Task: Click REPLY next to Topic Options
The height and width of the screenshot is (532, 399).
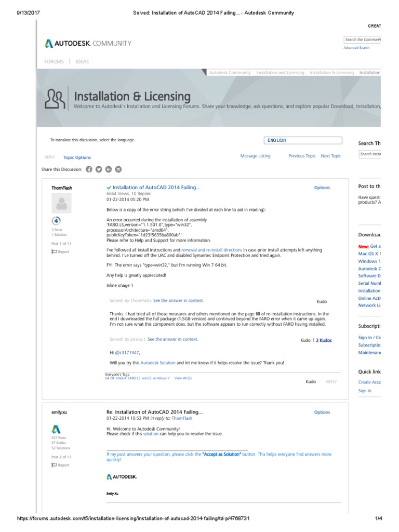Action: [50, 157]
